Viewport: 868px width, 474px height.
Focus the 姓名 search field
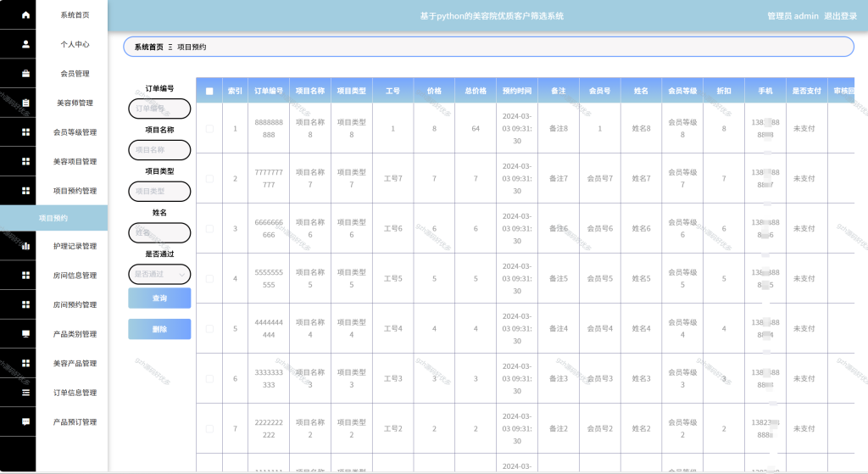[159, 232]
